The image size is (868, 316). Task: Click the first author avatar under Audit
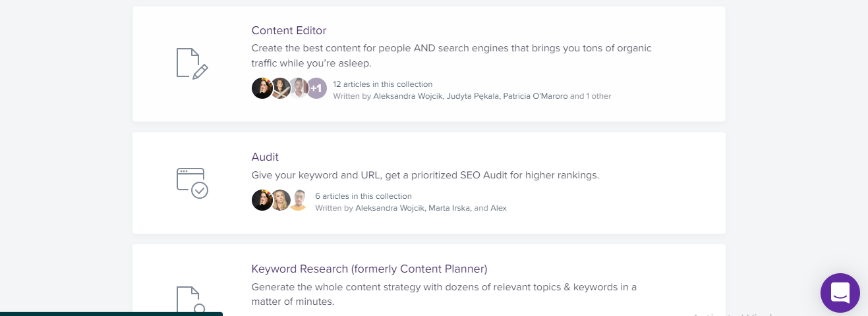pyautogui.click(x=262, y=200)
